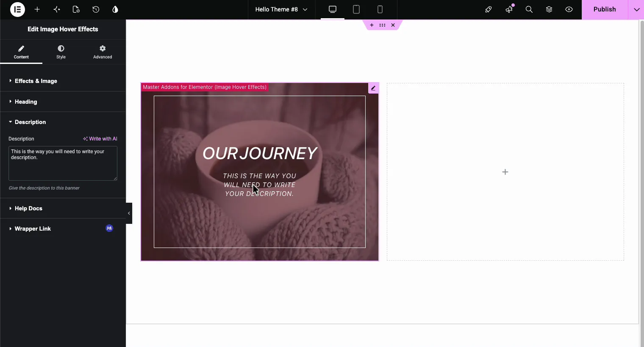Open Site Settings droplet icon
This screenshot has width=644, height=347.
click(115, 9)
